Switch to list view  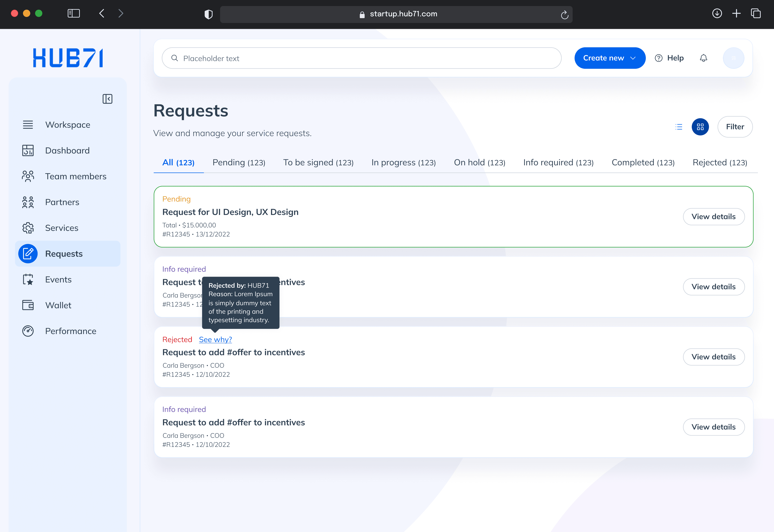(x=679, y=127)
